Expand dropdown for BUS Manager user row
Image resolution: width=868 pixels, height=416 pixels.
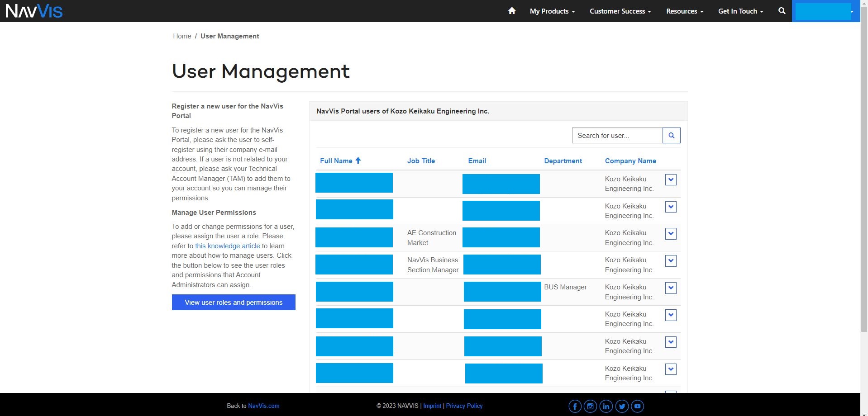(x=671, y=288)
